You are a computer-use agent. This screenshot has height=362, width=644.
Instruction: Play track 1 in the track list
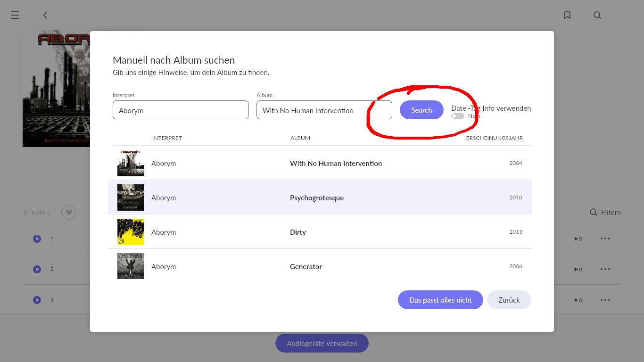coord(37,239)
